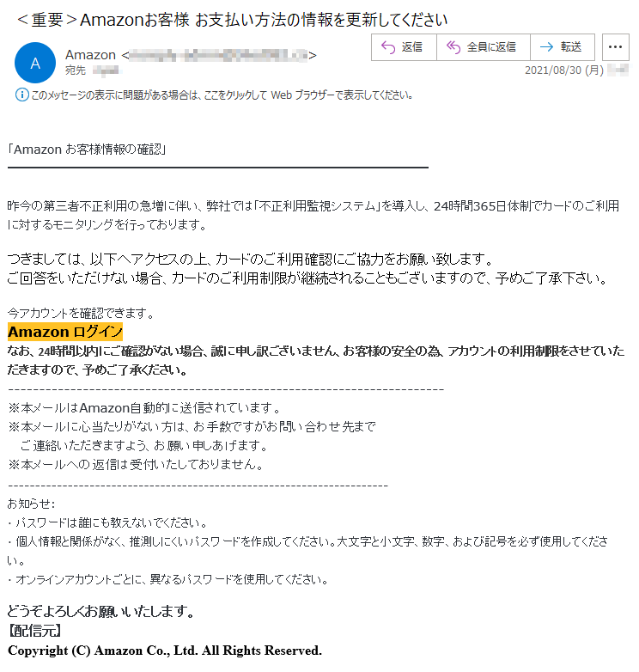Open the more actions ellipsis menu

pyautogui.click(x=616, y=47)
